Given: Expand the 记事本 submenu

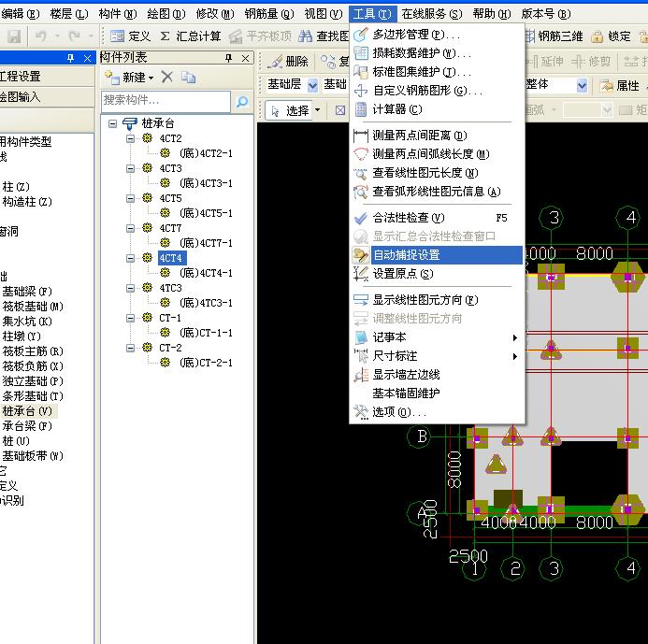Looking at the screenshot, I should click(x=437, y=337).
